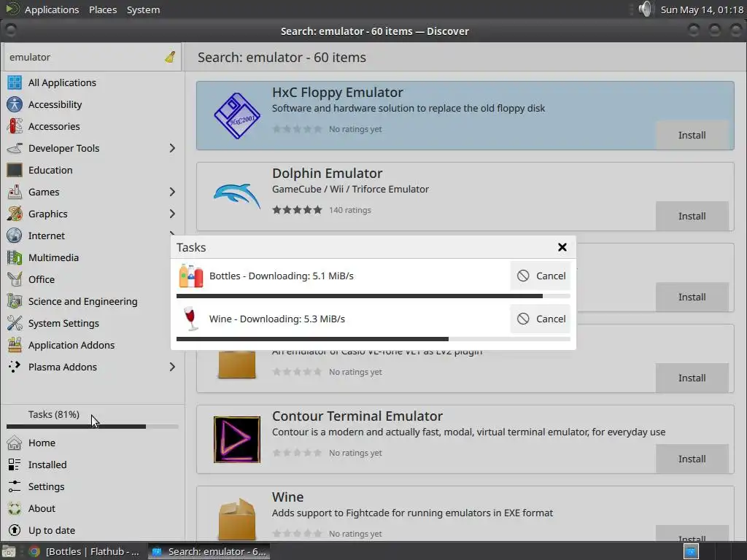747x560 pixels.
Task: Click the Accessories category icon
Action: [15, 126]
